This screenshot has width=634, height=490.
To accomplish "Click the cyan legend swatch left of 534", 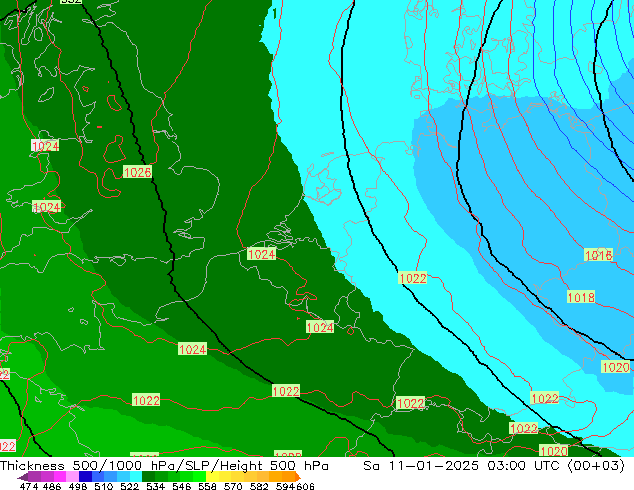I will 136,476.
